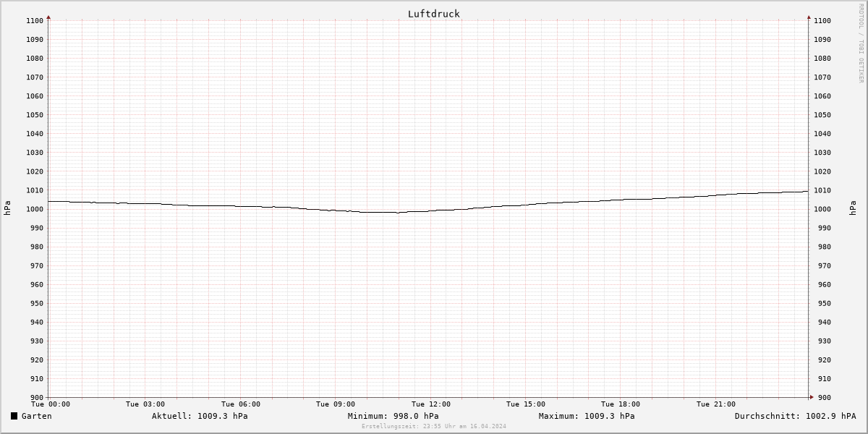Click the 'Tue 03:00' time axis label

[x=145, y=404]
